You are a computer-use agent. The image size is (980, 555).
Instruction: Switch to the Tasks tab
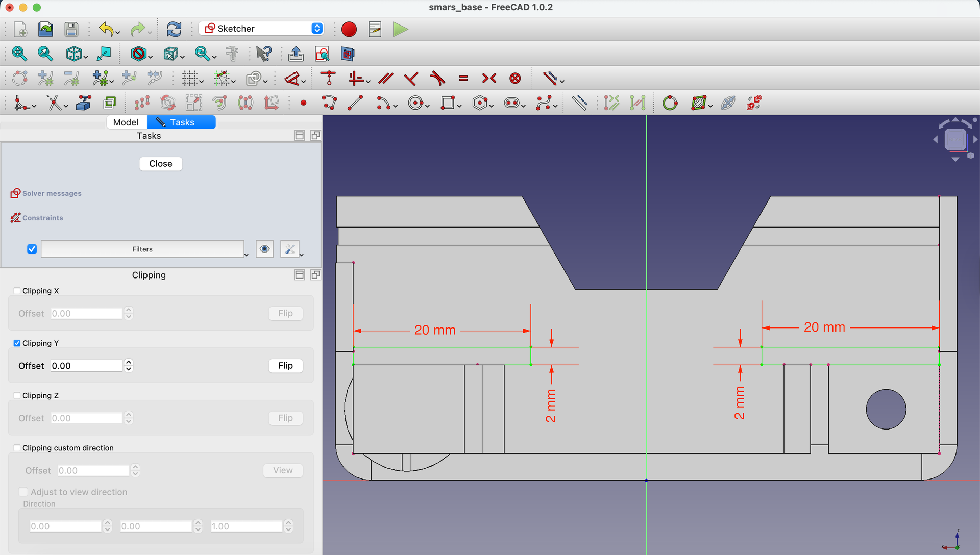(x=181, y=122)
